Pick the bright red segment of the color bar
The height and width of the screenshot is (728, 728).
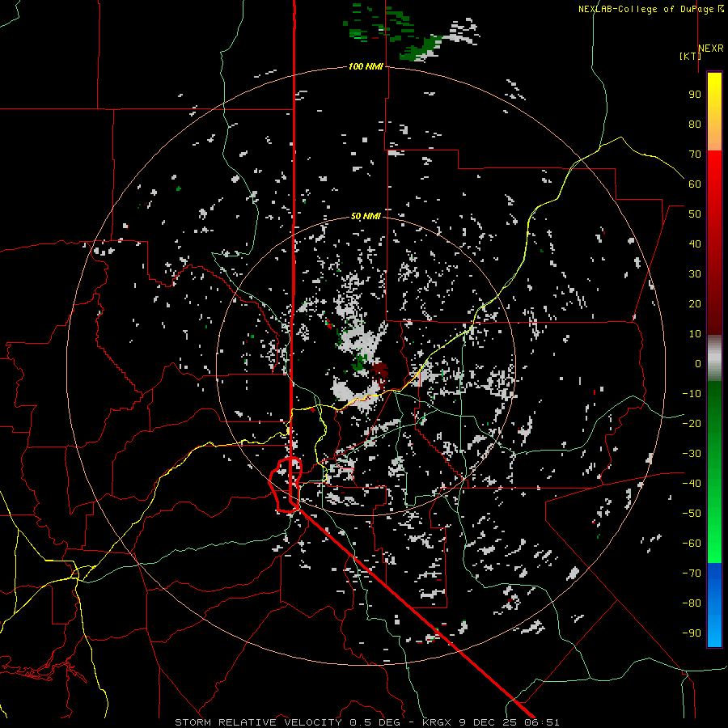tap(714, 186)
